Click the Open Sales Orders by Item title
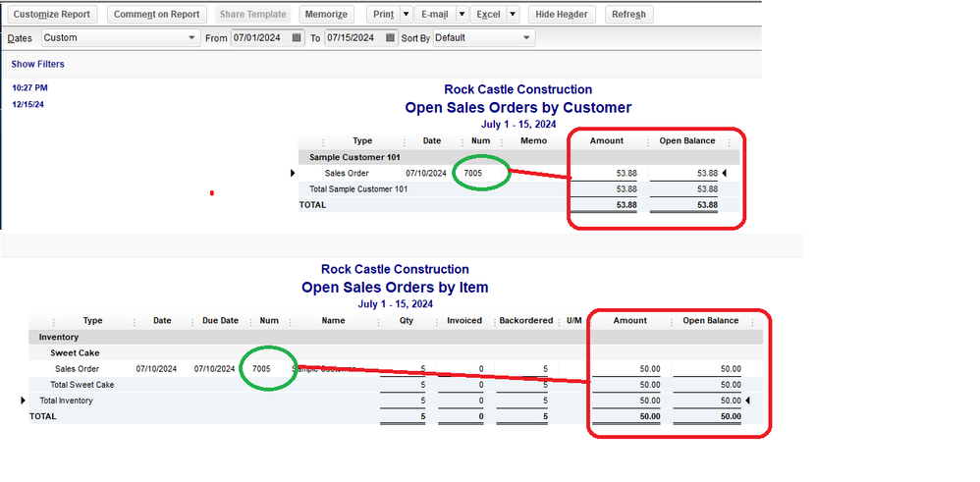This screenshot has height=482, width=980. pyautogui.click(x=395, y=288)
